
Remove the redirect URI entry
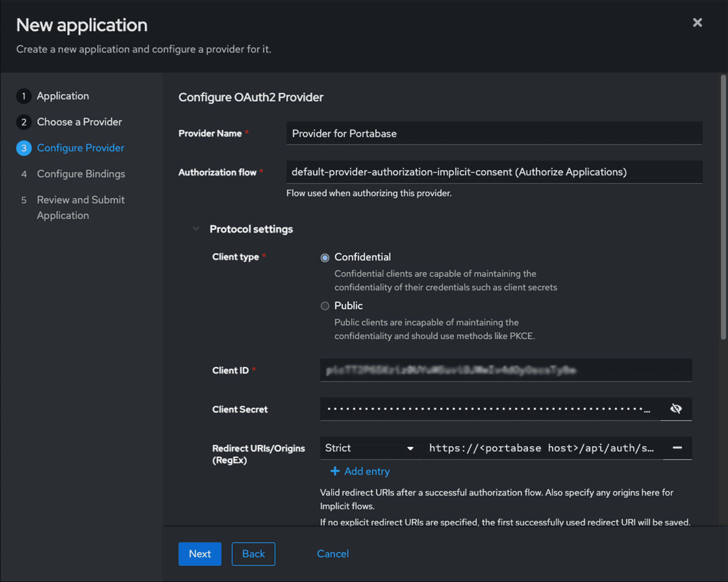[x=677, y=448]
